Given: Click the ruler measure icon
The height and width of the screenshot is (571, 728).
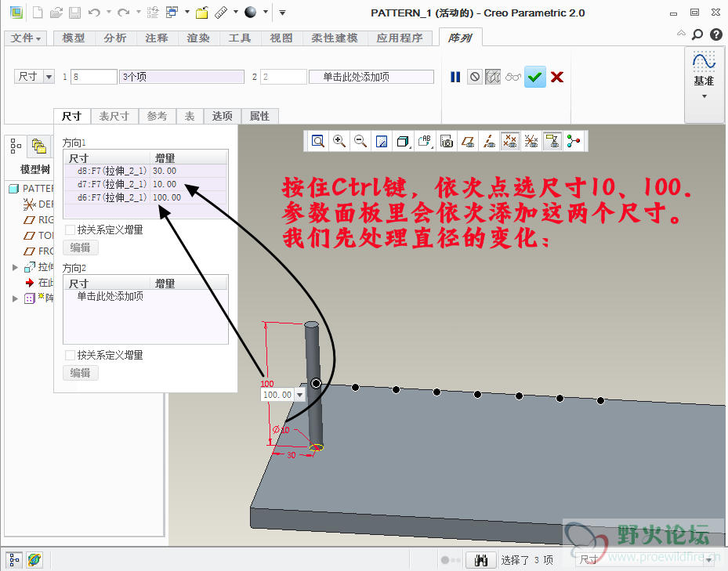Looking at the screenshot, I should tap(222, 13).
